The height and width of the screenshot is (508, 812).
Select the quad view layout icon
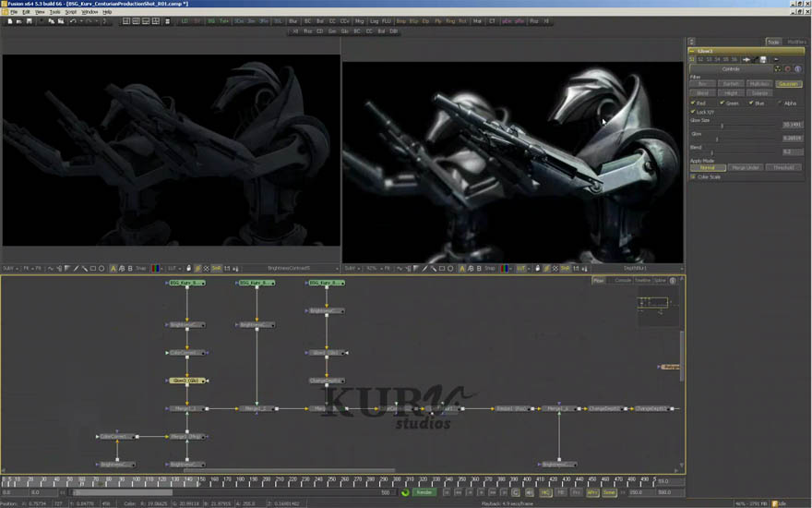(155, 21)
